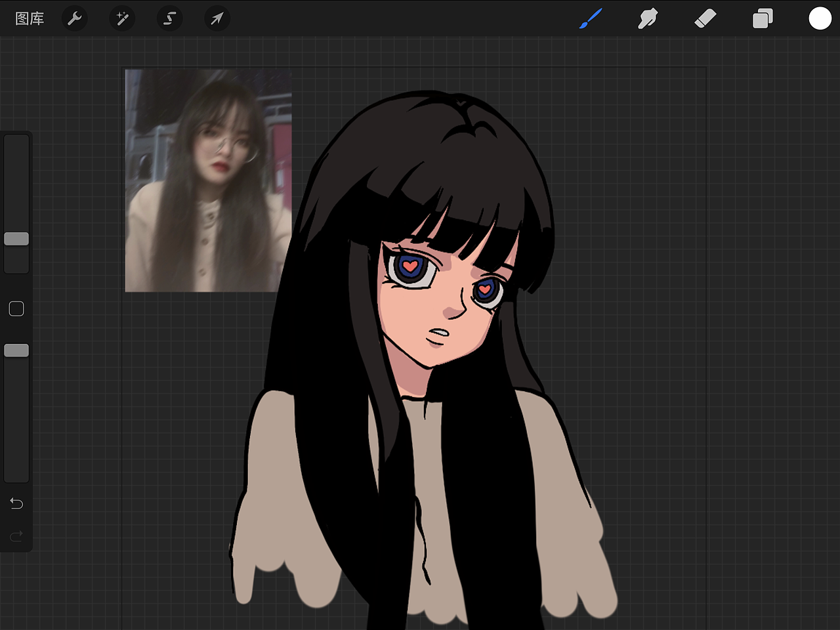
Task: Select the Eraser tool
Action: [x=705, y=18]
